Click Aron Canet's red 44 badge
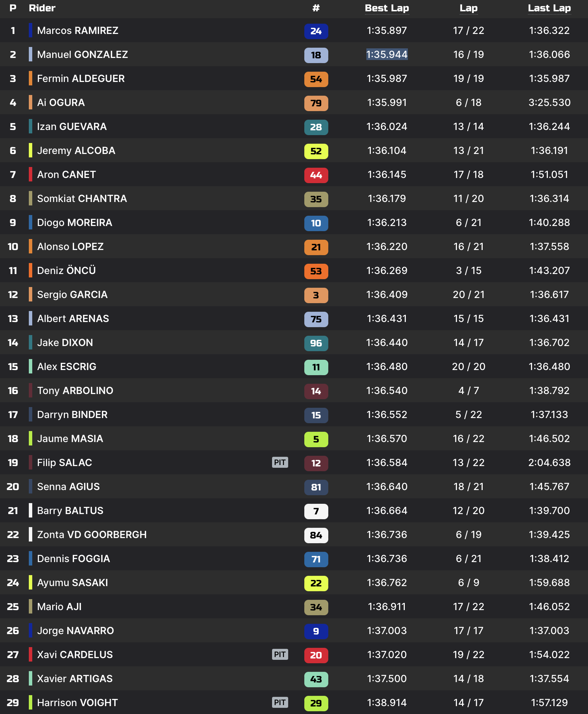The height and width of the screenshot is (714, 588). pyautogui.click(x=316, y=175)
